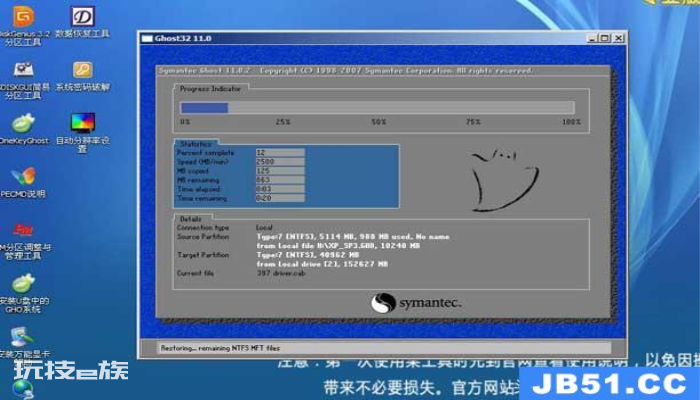Click the MB copied value 125
The height and width of the screenshot is (400, 700).
click(x=280, y=171)
